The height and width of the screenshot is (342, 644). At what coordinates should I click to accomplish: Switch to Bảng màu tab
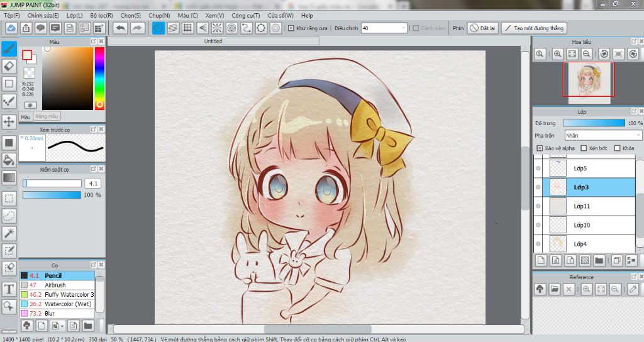pyautogui.click(x=47, y=116)
